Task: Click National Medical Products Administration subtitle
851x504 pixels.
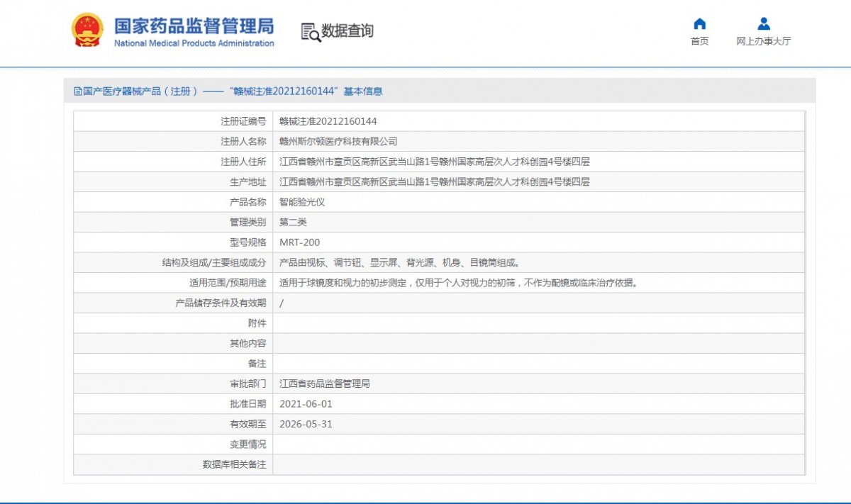Action: (194, 43)
